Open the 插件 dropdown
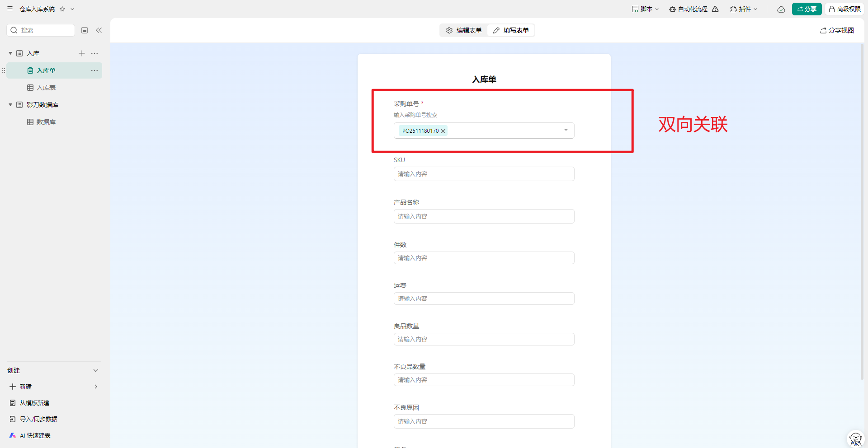Viewport: 868px width, 448px height. [x=744, y=9]
